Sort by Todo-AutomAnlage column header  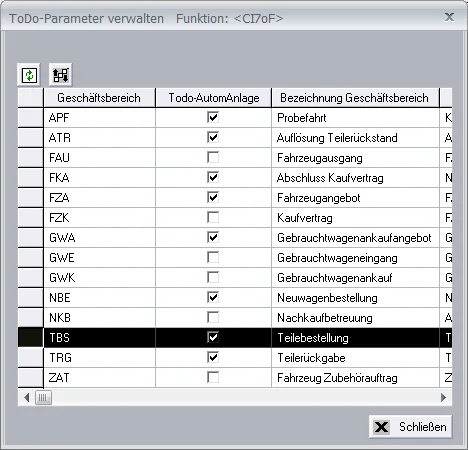[214, 98]
